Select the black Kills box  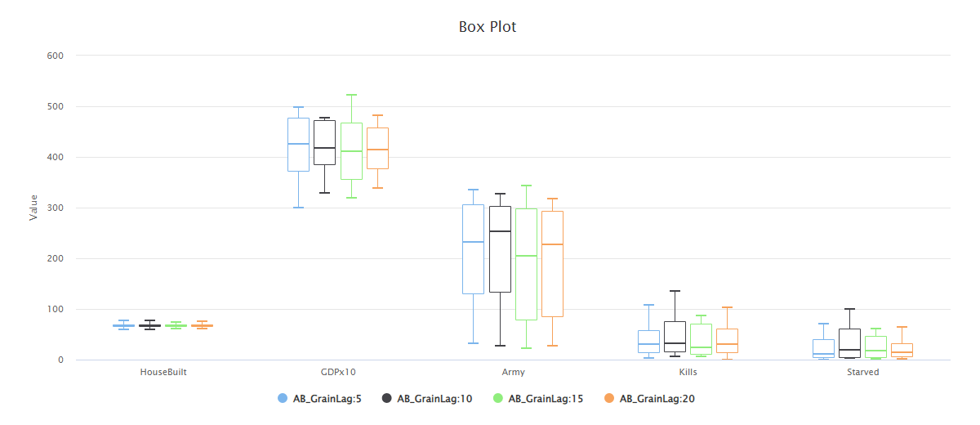pyautogui.click(x=675, y=337)
